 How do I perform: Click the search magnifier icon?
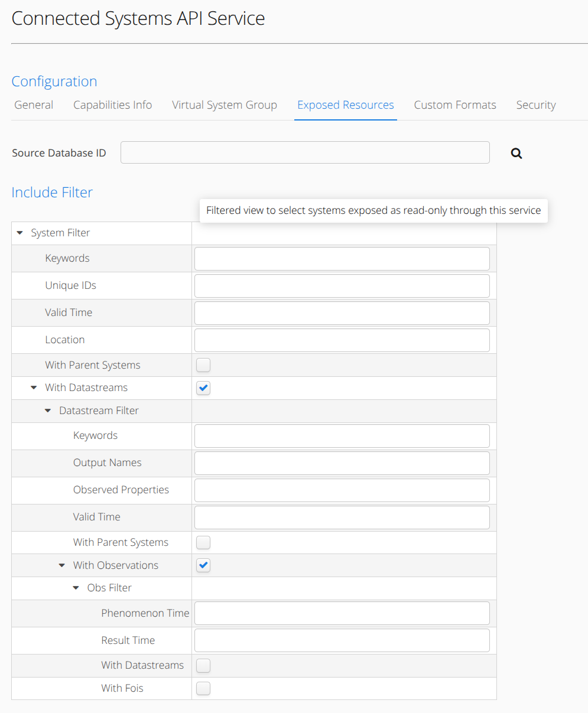pyautogui.click(x=516, y=152)
